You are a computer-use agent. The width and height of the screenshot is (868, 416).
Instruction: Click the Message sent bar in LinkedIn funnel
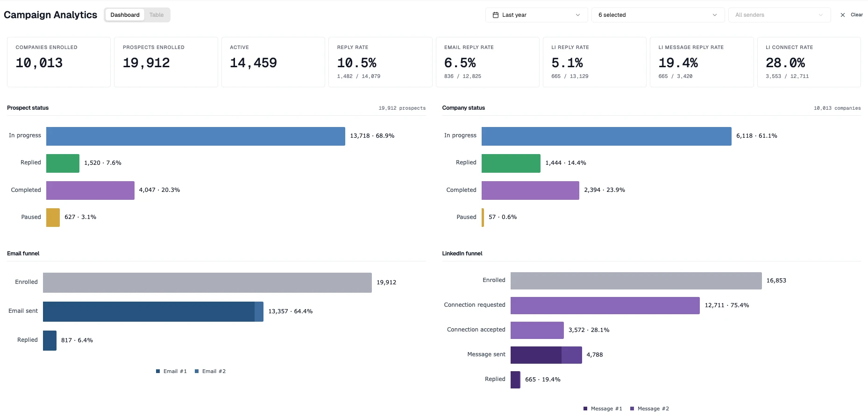click(x=546, y=355)
